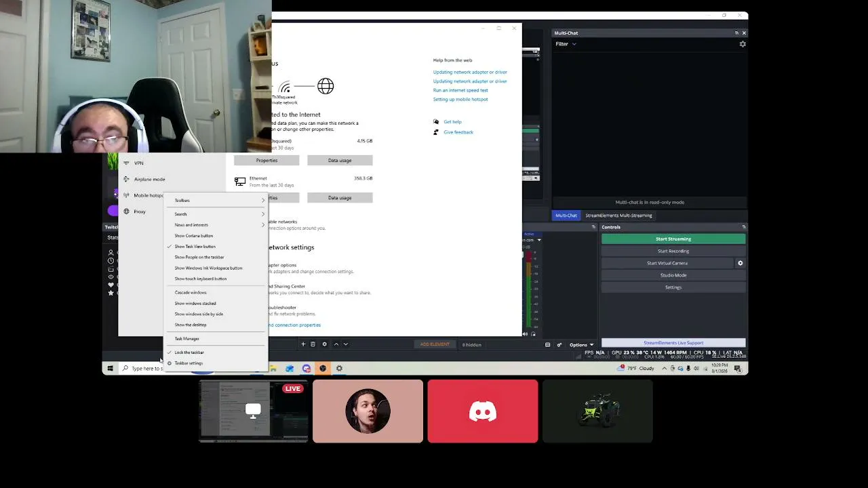This screenshot has width=868, height=488.
Task: Click the Proxy globe icon in sidebar
Action: coord(126,211)
